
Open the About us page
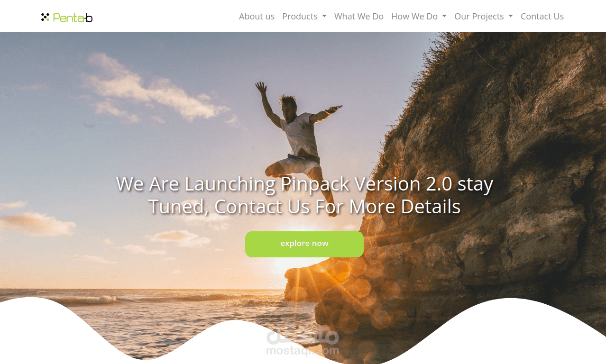coord(257,16)
